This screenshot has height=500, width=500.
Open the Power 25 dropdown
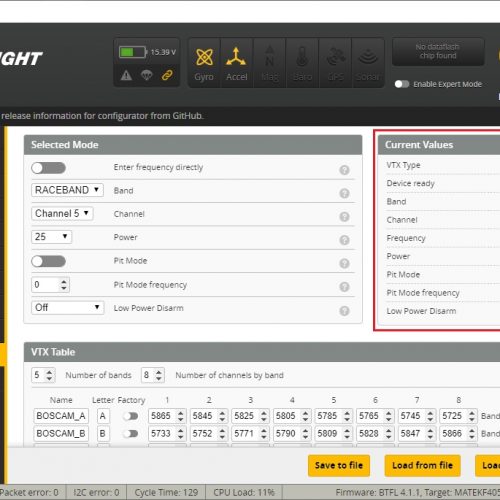[x=51, y=237]
